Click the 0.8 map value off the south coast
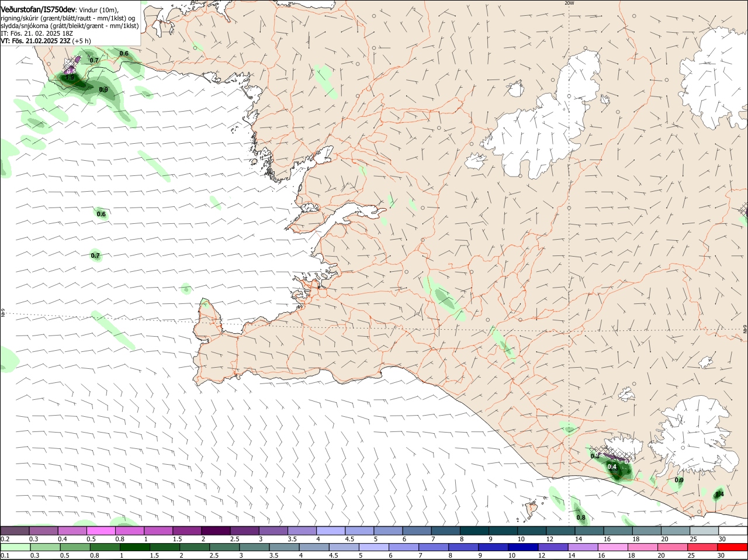This screenshot has height=560, width=748. 581,517
